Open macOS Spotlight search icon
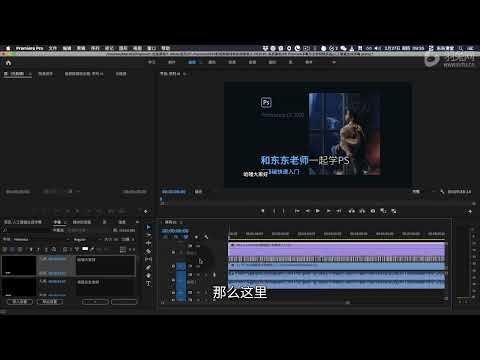 [x=460, y=48]
